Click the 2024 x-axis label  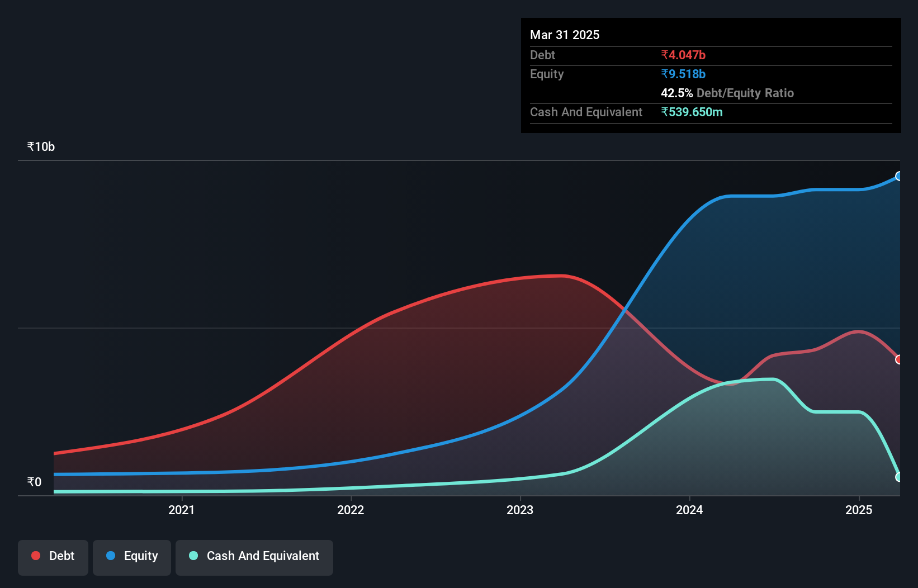point(689,510)
